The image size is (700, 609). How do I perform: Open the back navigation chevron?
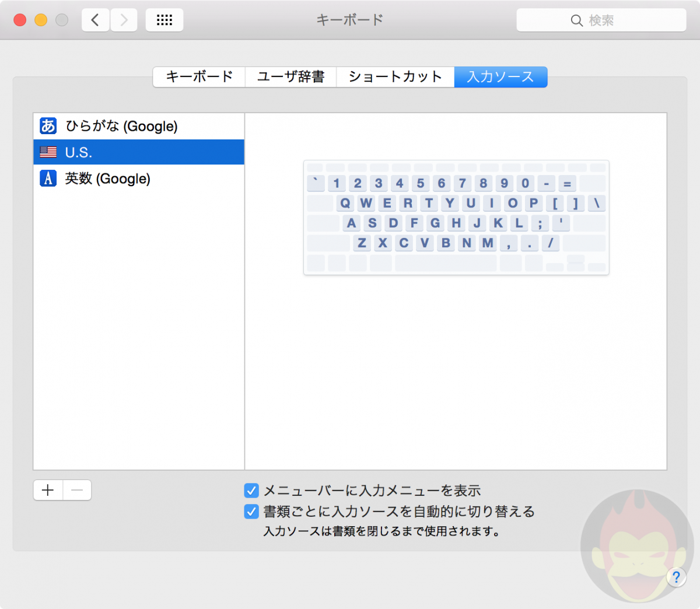coord(95,19)
